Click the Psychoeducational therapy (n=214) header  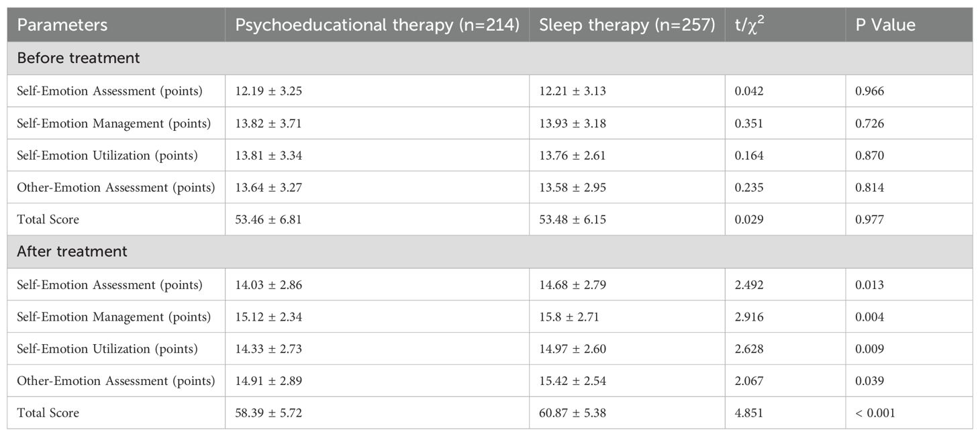pyautogui.click(x=377, y=25)
